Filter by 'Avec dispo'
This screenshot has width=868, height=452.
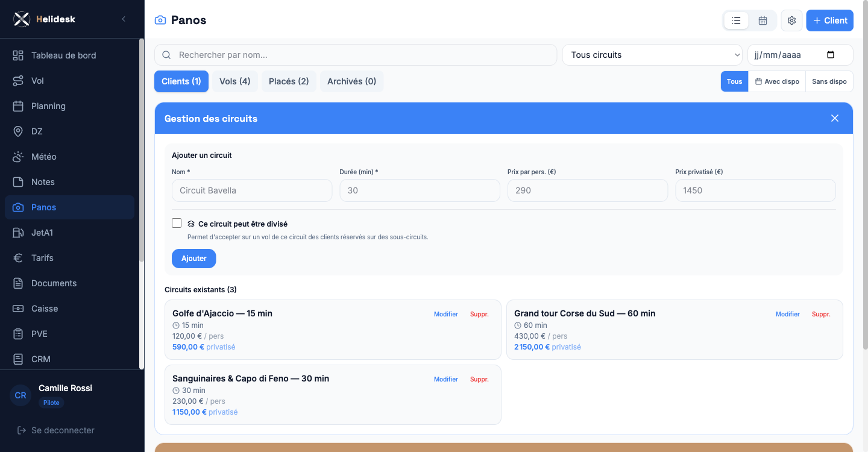click(777, 81)
